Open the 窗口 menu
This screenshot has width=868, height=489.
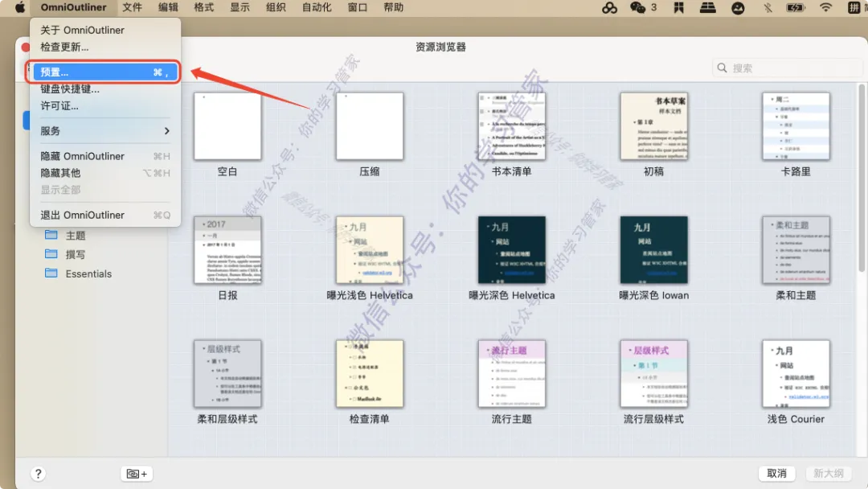[x=357, y=7]
